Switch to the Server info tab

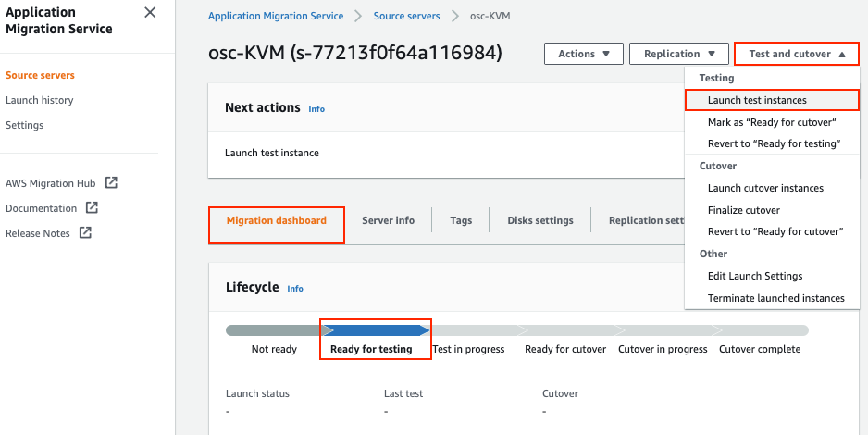[x=388, y=220]
